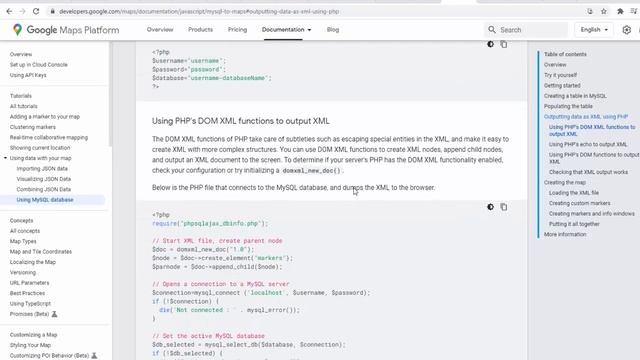Open Adding a marker to your map
The height and width of the screenshot is (360, 640).
[45, 117]
